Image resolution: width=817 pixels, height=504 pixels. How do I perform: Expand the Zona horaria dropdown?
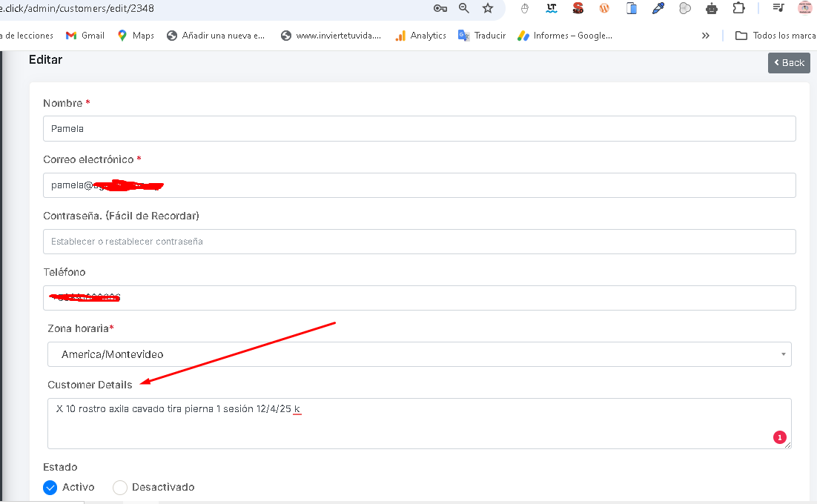419,354
